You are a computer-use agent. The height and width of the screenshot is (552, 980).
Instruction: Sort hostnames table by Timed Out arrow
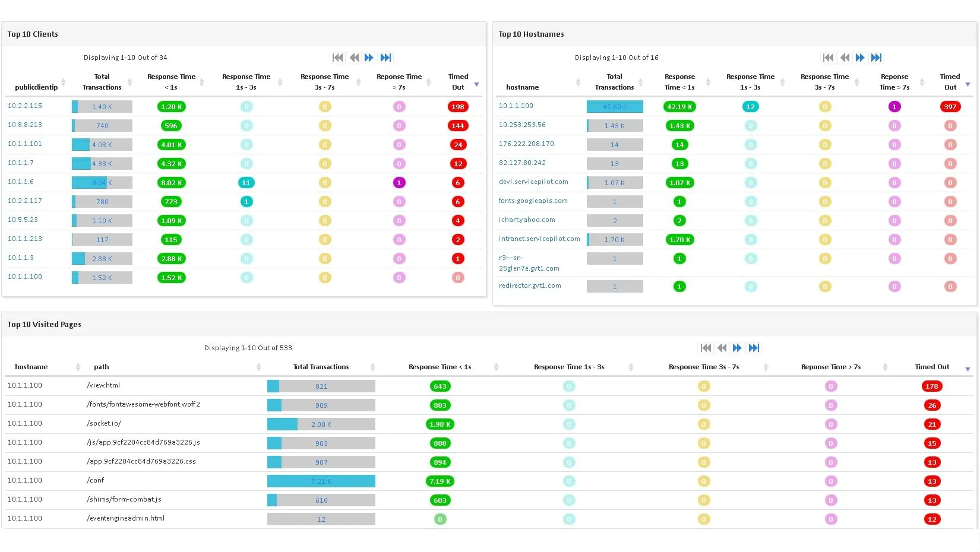click(968, 84)
